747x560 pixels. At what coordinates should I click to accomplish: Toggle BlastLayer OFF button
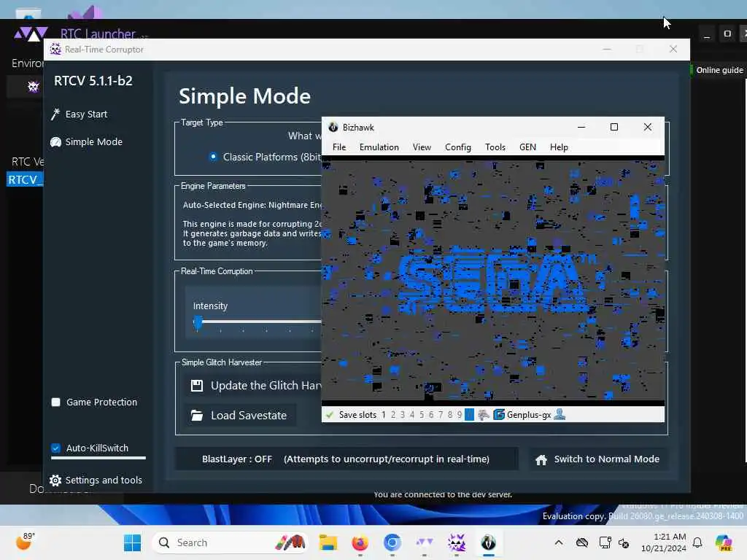click(347, 459)
